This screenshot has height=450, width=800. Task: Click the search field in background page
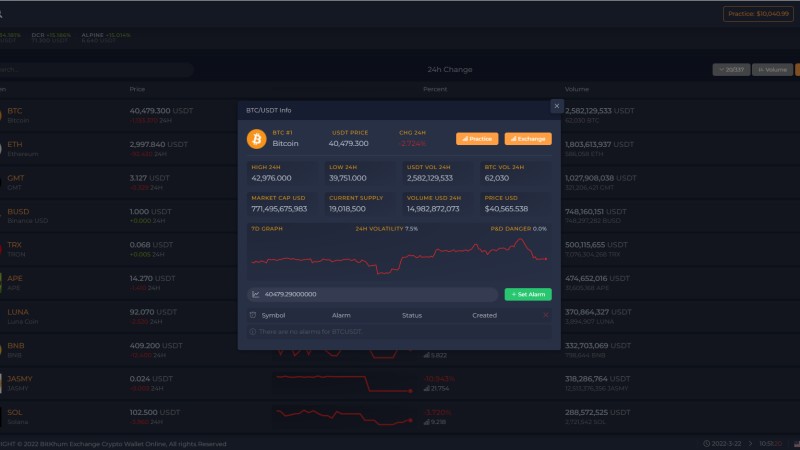point(96,69)
